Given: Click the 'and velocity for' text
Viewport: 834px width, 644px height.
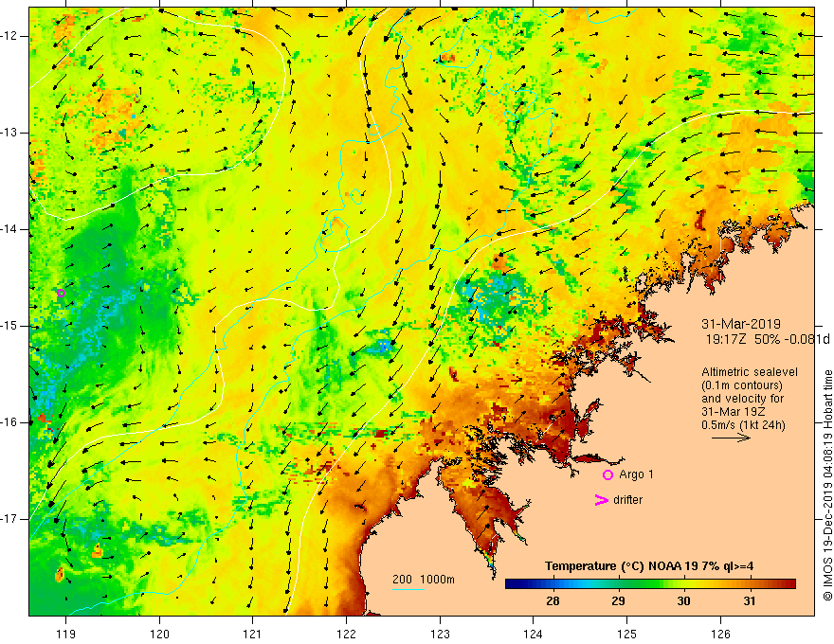Looking at the screenshot, I should tap(742, 399).
